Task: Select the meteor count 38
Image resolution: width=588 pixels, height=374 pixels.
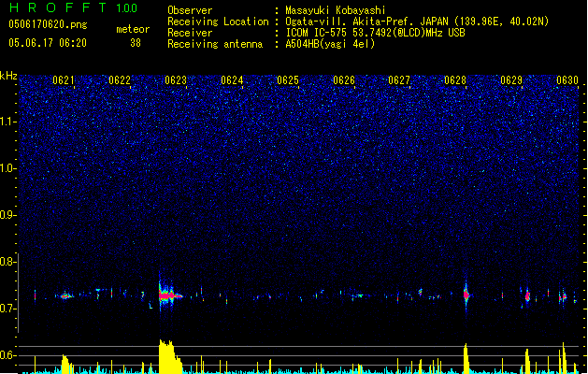Action: [x=136, y=43]
